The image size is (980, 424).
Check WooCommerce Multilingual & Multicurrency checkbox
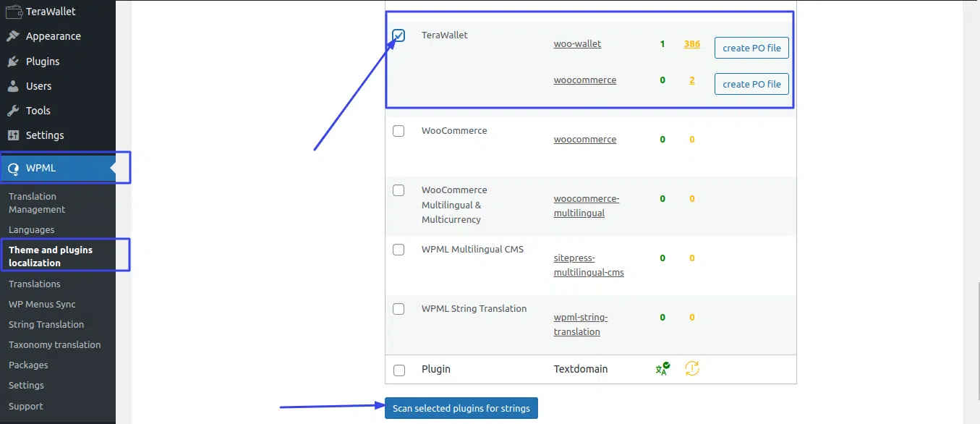pos(399,190)
